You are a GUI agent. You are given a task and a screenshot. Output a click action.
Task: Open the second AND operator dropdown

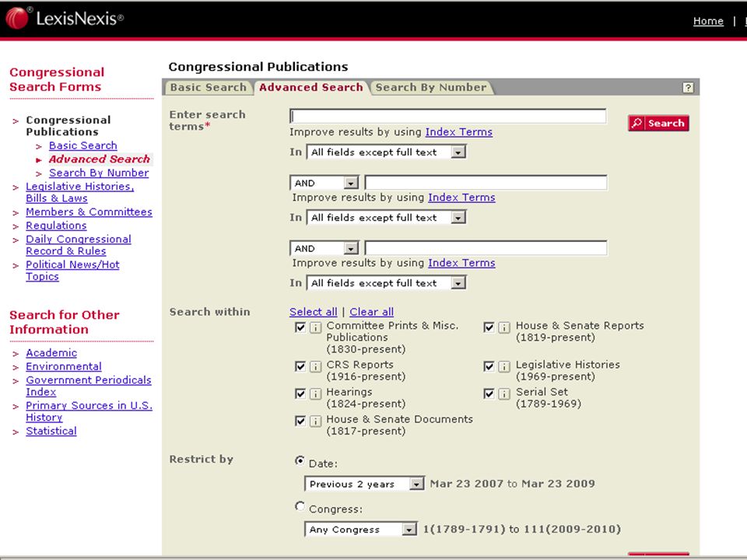(x=324, y=248)
